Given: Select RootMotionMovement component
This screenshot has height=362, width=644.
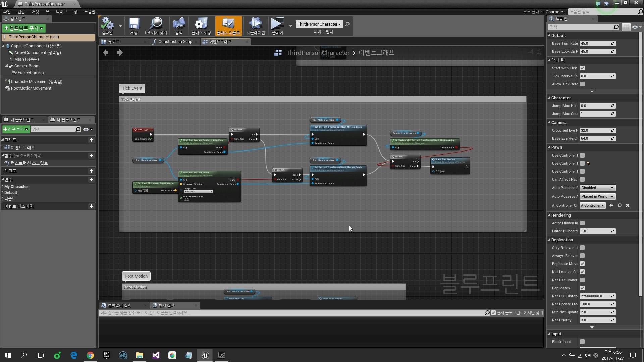Looking at the screenshot, I should coord(31,88).
